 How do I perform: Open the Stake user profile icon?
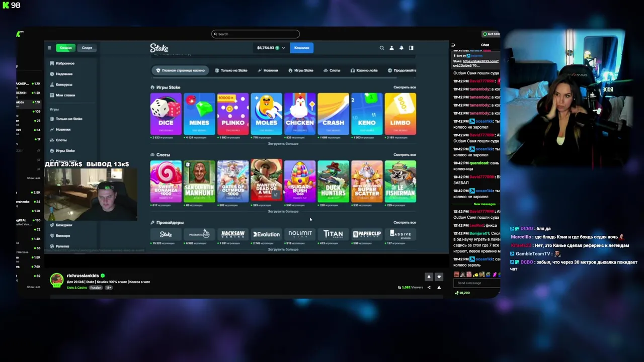(391, 48)
